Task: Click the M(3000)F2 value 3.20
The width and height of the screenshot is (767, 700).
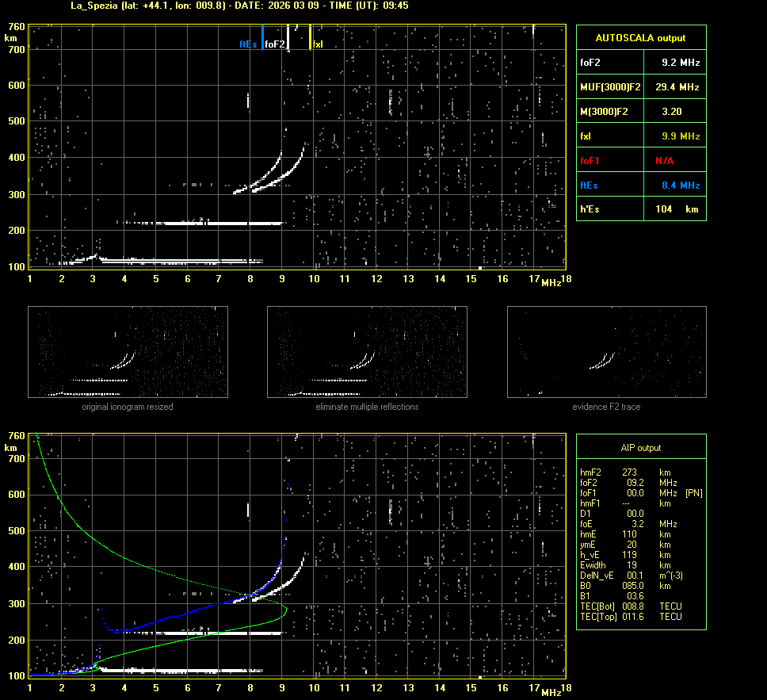Action: 672,112
